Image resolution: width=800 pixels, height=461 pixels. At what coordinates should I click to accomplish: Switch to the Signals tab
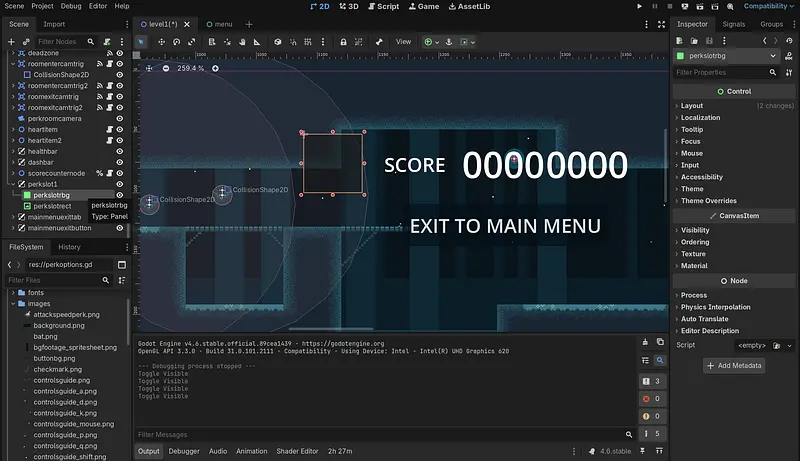[x=734, y=24]
